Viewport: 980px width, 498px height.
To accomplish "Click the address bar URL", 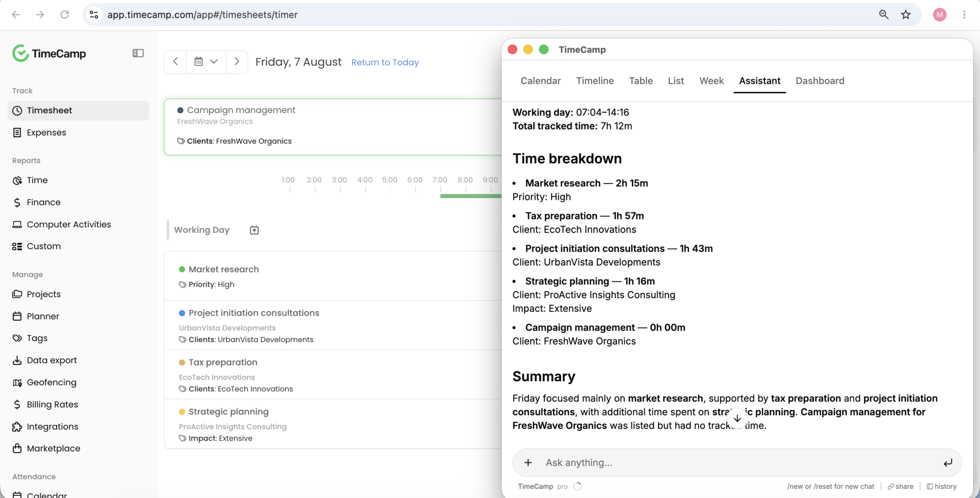I will [x=202, y=15].
